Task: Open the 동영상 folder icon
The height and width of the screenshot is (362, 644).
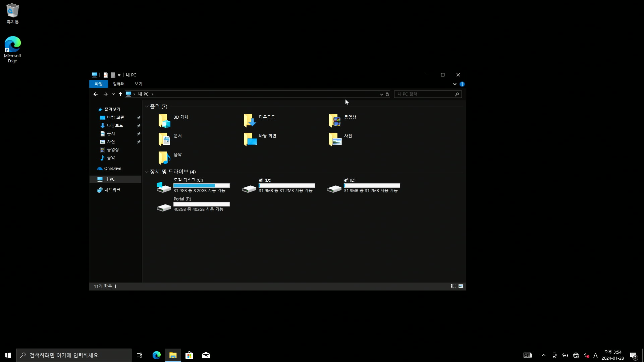Action: [x=335, y=121]
